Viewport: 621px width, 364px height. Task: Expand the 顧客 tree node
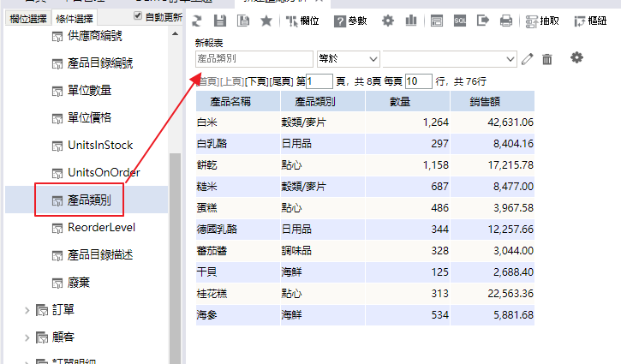[27, 337]
